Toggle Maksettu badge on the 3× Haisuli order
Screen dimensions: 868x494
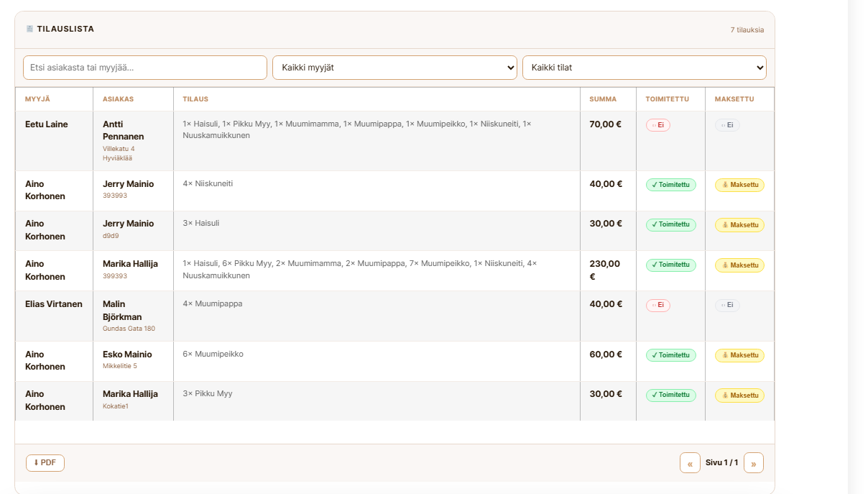pyautogui.click(x=739, y=225)
